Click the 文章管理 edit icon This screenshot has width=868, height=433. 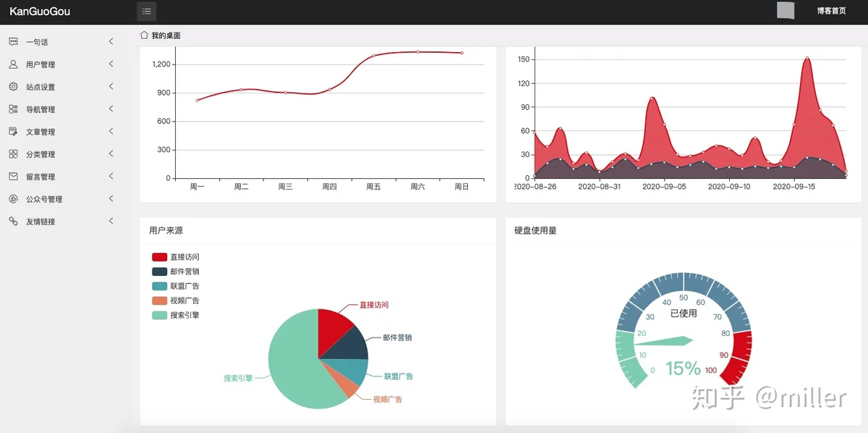(13, 132)
